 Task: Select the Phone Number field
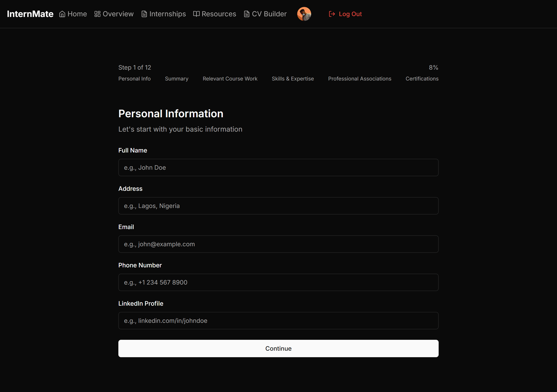(x=278, y=282)
